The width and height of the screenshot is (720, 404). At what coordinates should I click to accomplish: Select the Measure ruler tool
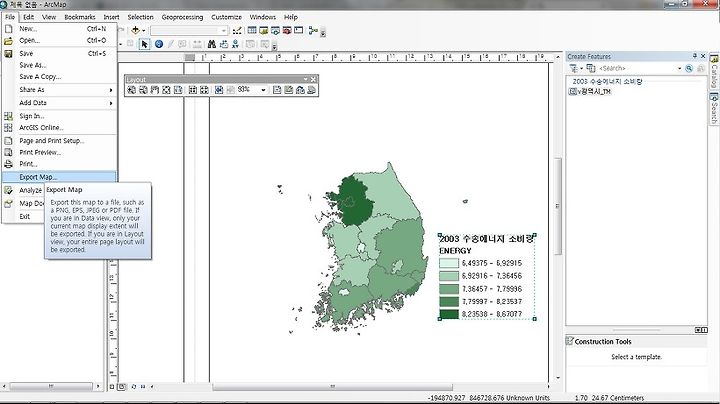197,44
